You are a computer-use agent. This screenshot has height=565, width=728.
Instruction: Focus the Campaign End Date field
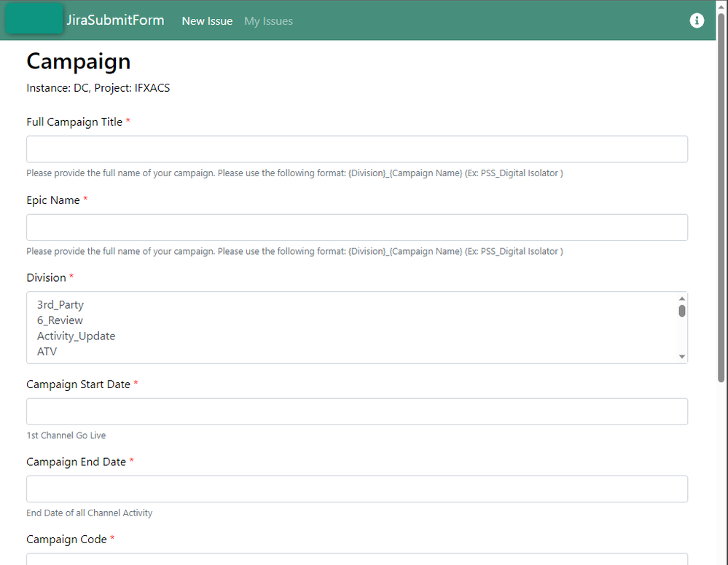pos(357,489)
